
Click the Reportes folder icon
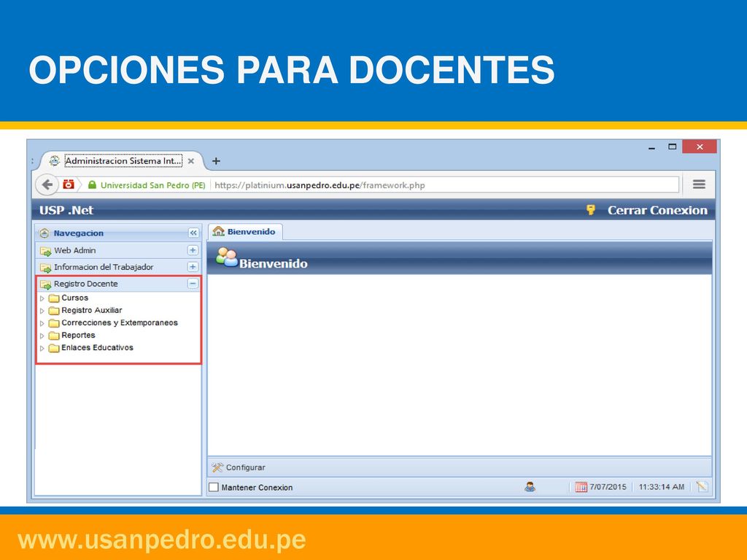coord(54,335)
